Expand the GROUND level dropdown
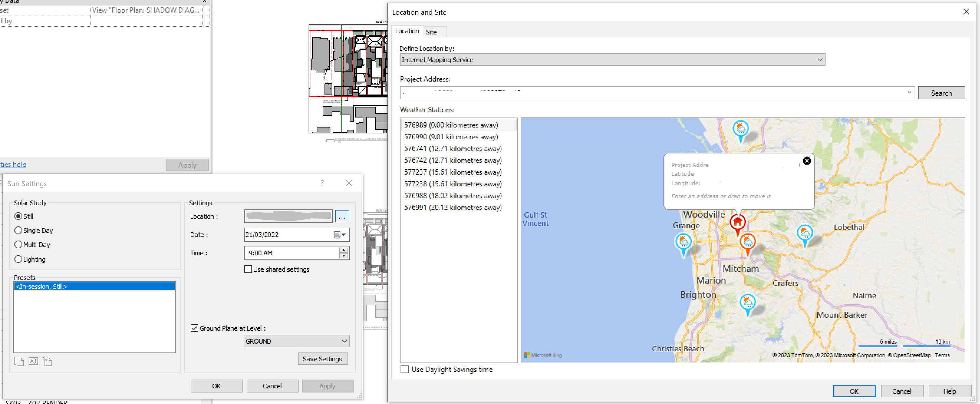Screen dimensions: 980x404 pyautogui.click(x=344, y=341)
